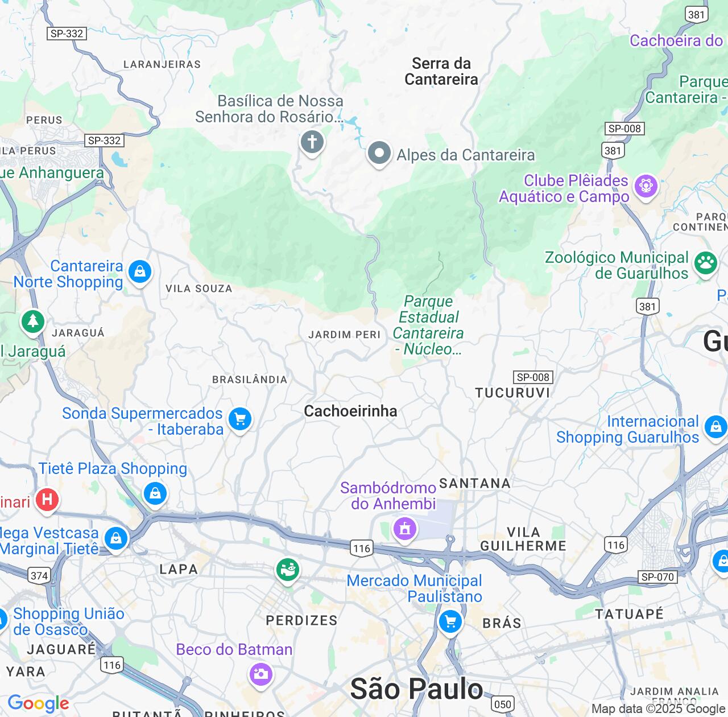Click the Beco do Batman camera icon
The image size is (728, 717).
coord(261,674)
